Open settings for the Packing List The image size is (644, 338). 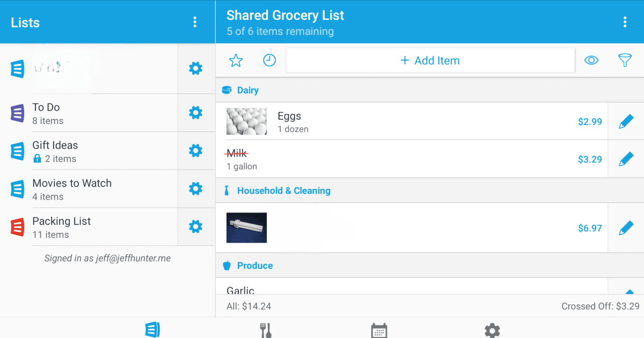point(195,226)
